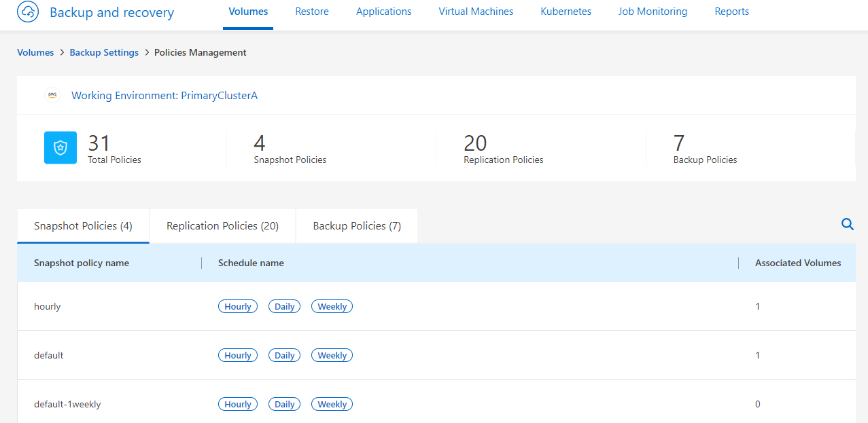This screenshot has width=868, height=423.
Task: Select the Snapshot Policies (4) tab
Action: point(83,226)
